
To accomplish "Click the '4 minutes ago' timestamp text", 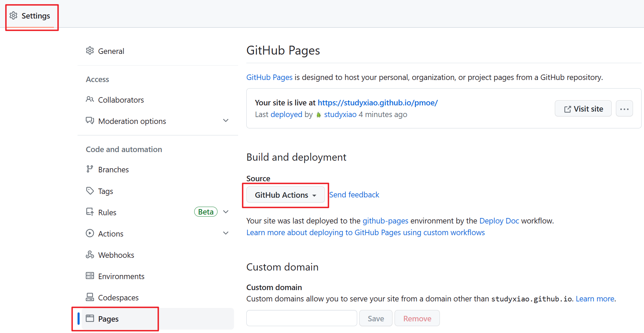I will pos(383,114).
